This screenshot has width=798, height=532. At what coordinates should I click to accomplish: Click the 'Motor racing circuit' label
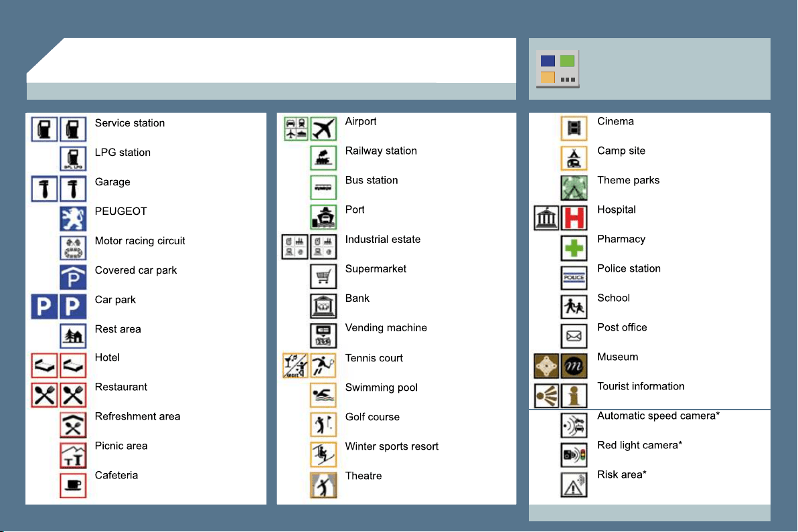[x=140, y=241]
